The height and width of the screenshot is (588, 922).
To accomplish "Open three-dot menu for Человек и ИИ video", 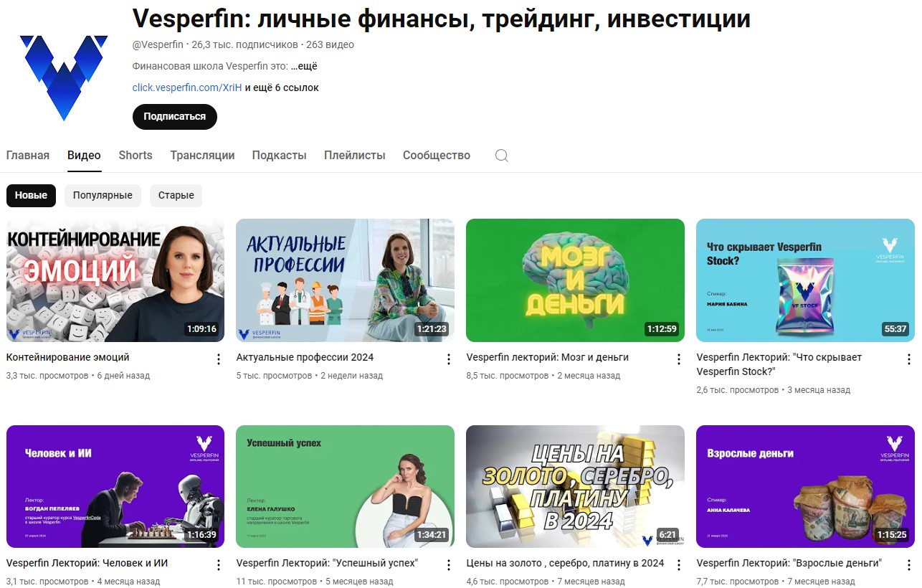I will (x=219, y=566).
